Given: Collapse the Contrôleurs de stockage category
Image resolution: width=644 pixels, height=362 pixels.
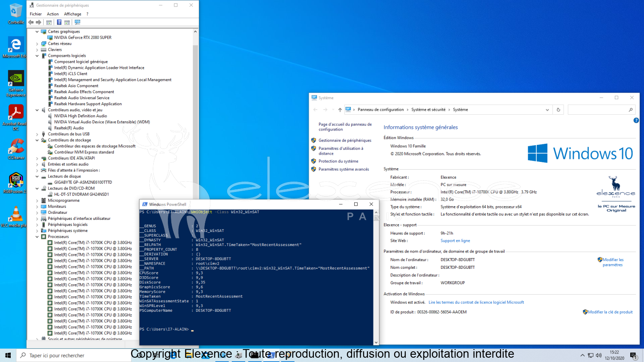Looking at the screenshot, I should tap(37, 140).
